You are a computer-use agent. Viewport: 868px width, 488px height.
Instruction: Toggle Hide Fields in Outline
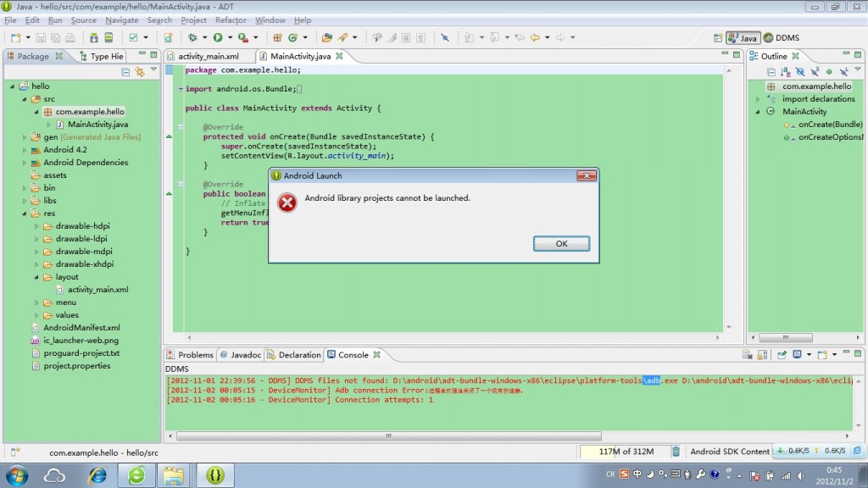tap(800, 72)
